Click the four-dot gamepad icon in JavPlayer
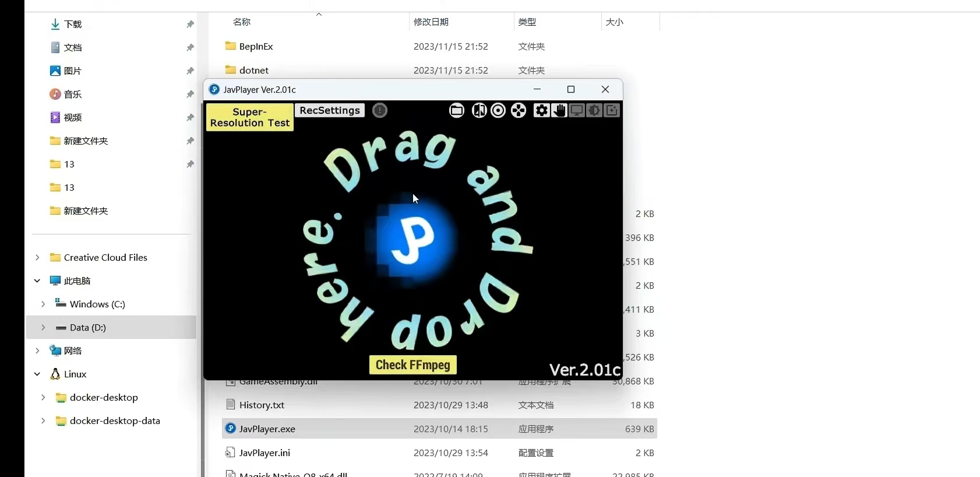This screenshot has width=980, height=477. 519,110
